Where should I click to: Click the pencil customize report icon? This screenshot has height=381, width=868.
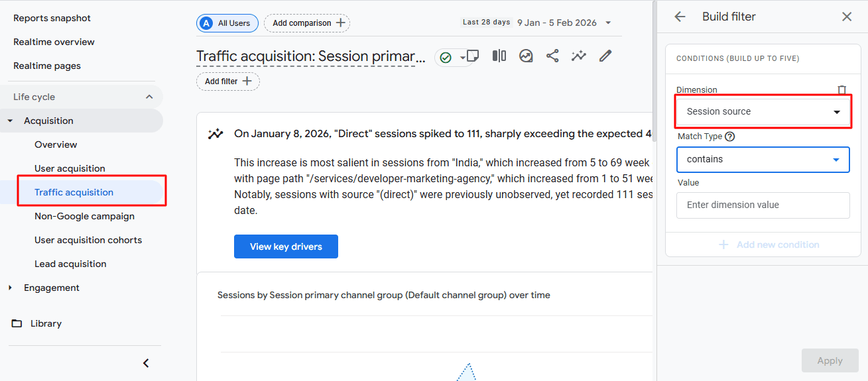point(605,56)
